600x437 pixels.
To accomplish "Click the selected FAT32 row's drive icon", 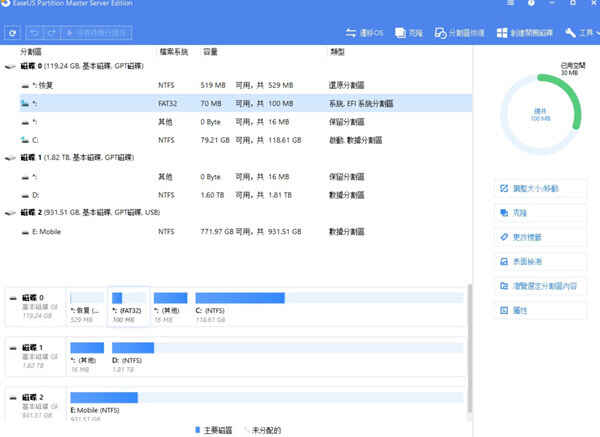I will click(25, 103).
